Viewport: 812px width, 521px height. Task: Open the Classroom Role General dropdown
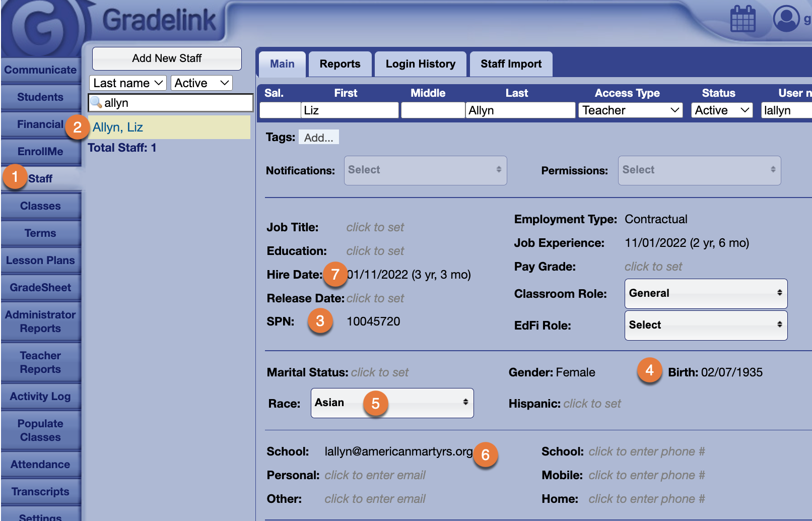[706, 293]
